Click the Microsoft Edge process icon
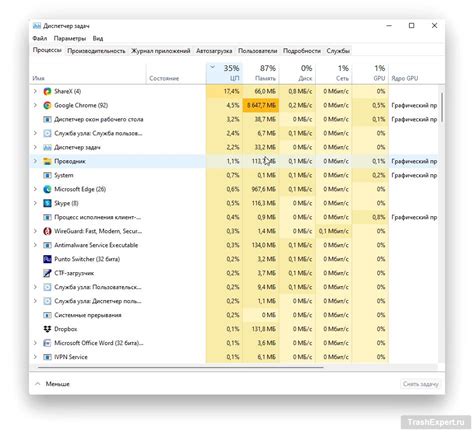Screen dimensions: 474x432 tap(47, 189)
